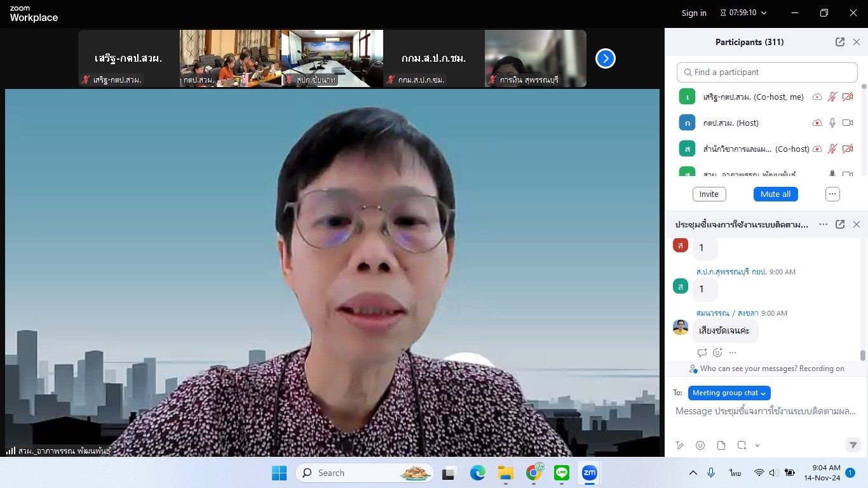Open the chat text formatting tool
Screen dimensions: 868x488
[679, 445]
